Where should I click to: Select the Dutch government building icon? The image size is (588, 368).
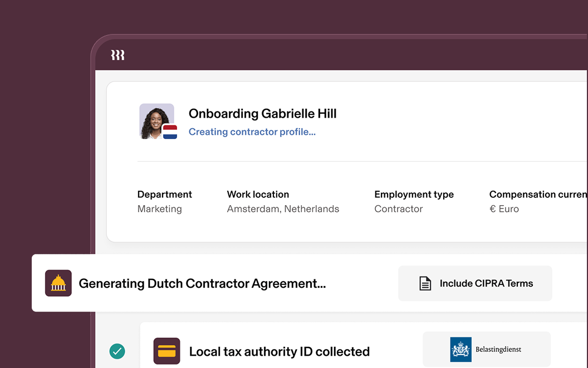(x=58, y=283)
